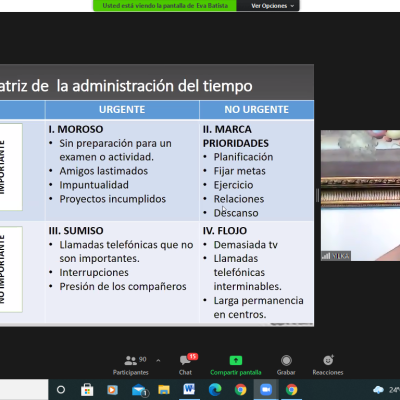Select the participant video thumbnail
This screenshot has height=400, width=400.
(360, 195)
